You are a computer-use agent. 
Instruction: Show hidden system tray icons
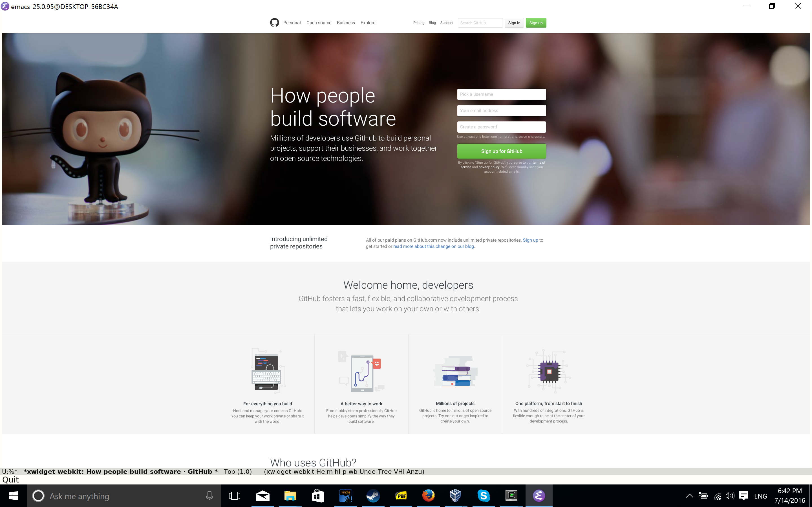[x=689, y=496]
